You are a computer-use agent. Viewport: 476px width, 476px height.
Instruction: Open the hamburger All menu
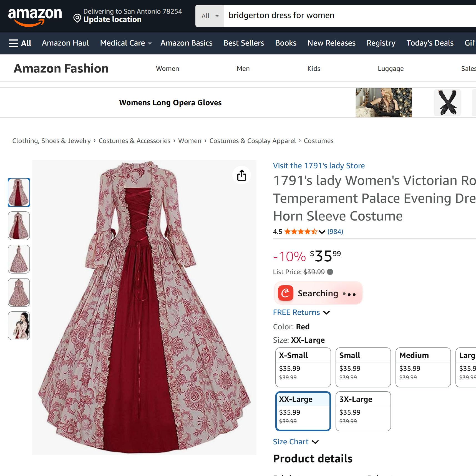[x=20, y=43]
